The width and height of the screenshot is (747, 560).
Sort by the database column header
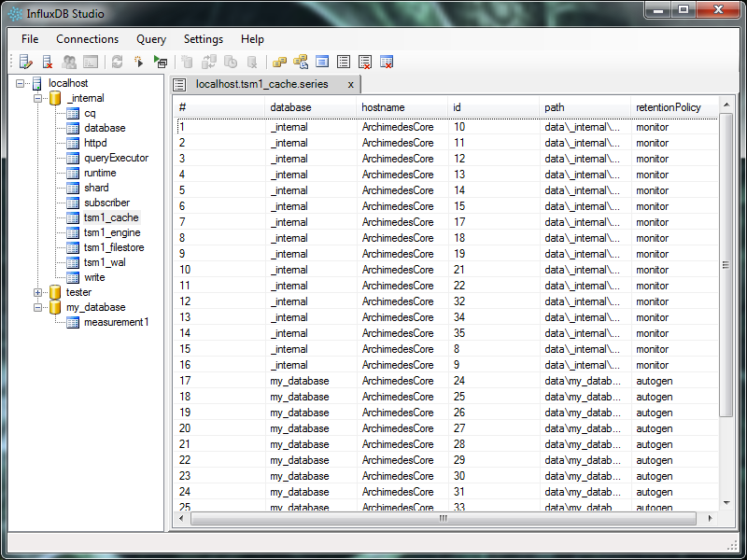[x=311, y=107]
